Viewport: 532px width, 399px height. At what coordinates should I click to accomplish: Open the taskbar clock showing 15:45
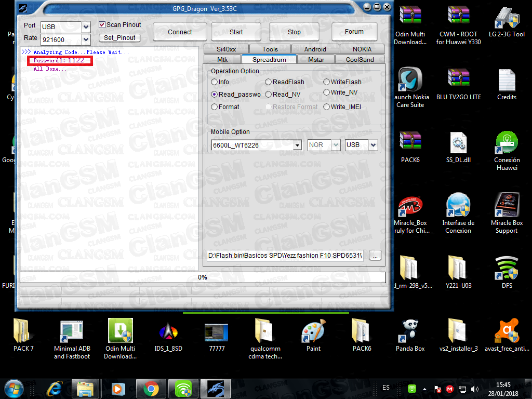tap(503, 389)
